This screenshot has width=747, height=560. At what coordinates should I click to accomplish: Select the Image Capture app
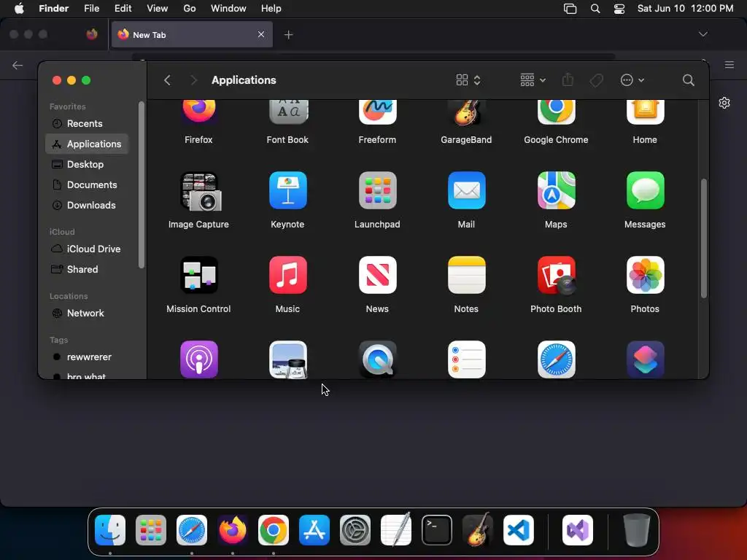tap(200, 191)
